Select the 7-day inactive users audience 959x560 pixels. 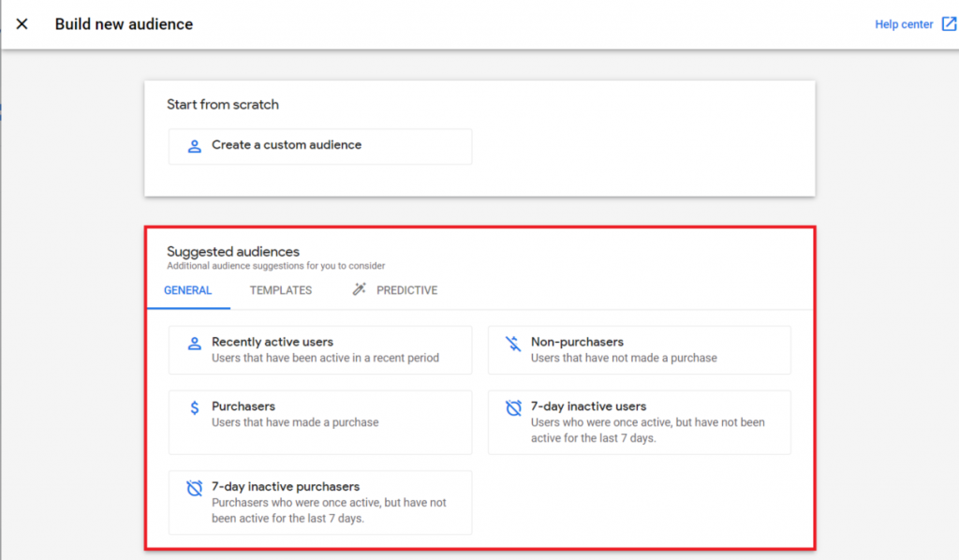[639, 421]
